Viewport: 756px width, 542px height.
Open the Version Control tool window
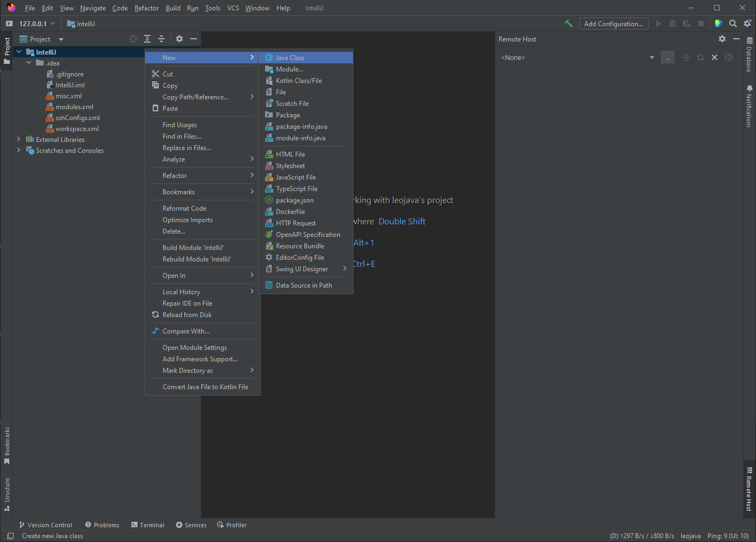(45, 525)
